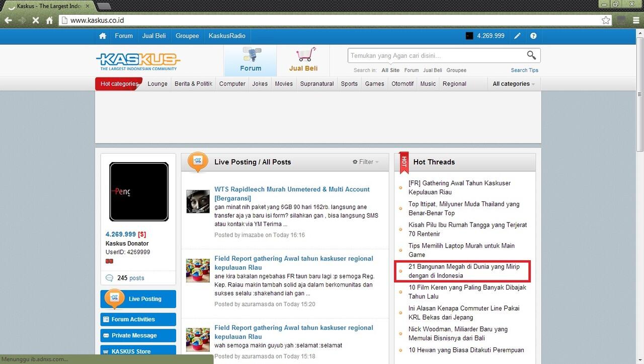Click the Live Posting header bubble icon
The width and height of the screenshot is (644, 364).
click(198, 161)
